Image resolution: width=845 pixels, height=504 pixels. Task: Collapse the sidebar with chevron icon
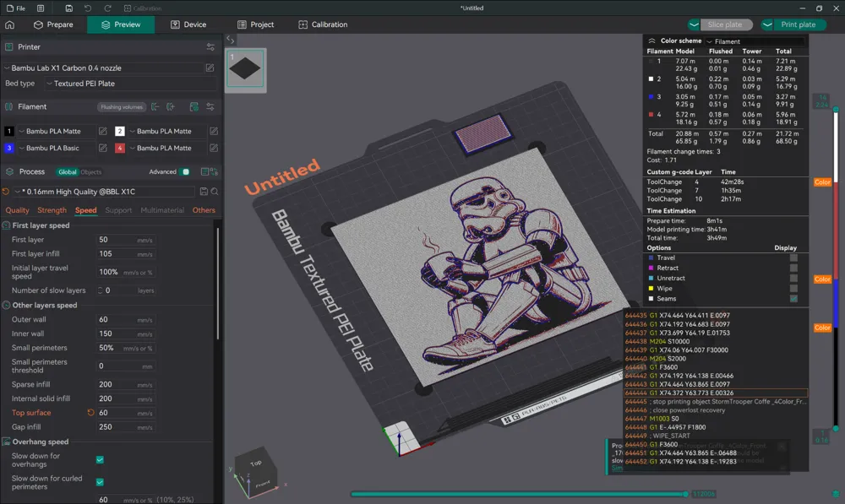point(230,40)
